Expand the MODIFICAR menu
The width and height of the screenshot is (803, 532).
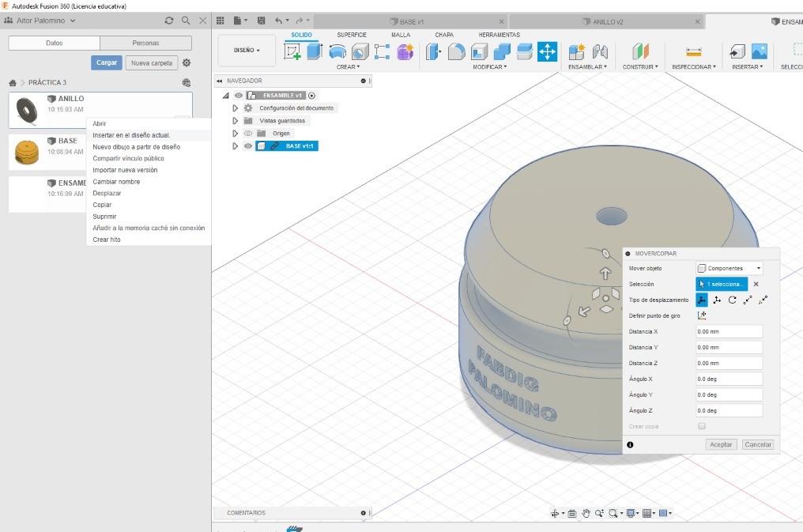(x=489, y=67)
